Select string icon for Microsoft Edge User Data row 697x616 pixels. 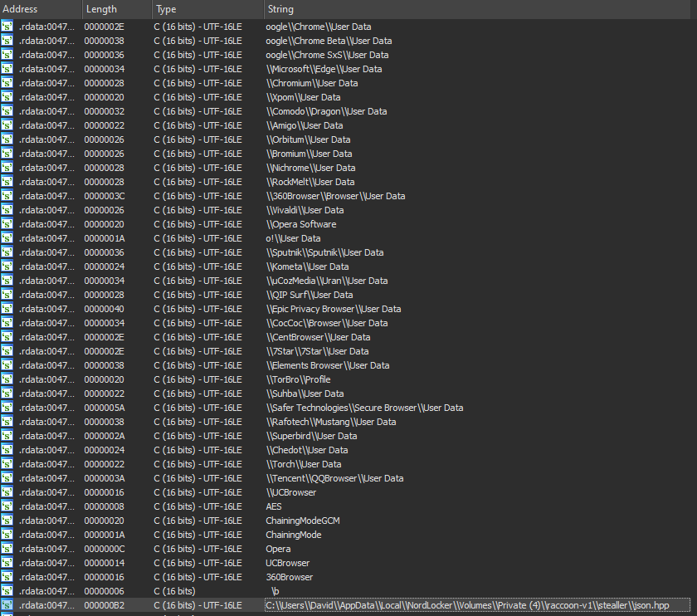(7, 69)
